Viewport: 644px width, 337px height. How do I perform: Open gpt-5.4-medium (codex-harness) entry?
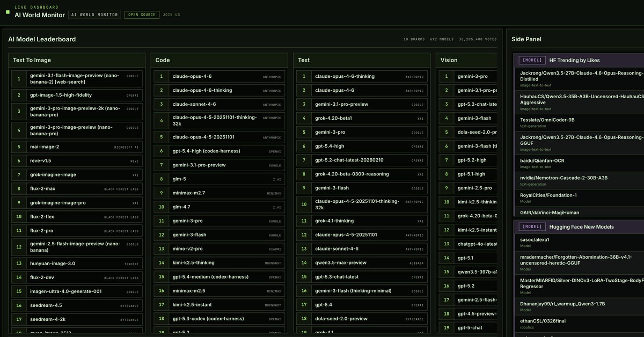(219, 277)
